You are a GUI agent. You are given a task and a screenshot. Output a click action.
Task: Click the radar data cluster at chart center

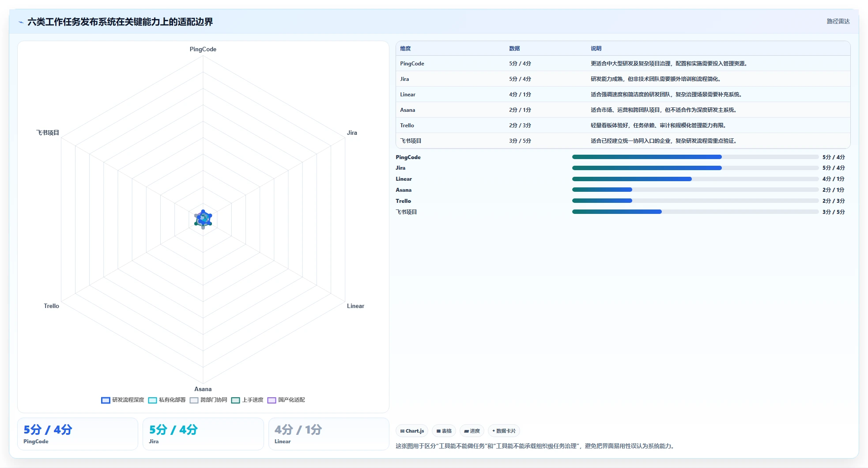[203, 219]
